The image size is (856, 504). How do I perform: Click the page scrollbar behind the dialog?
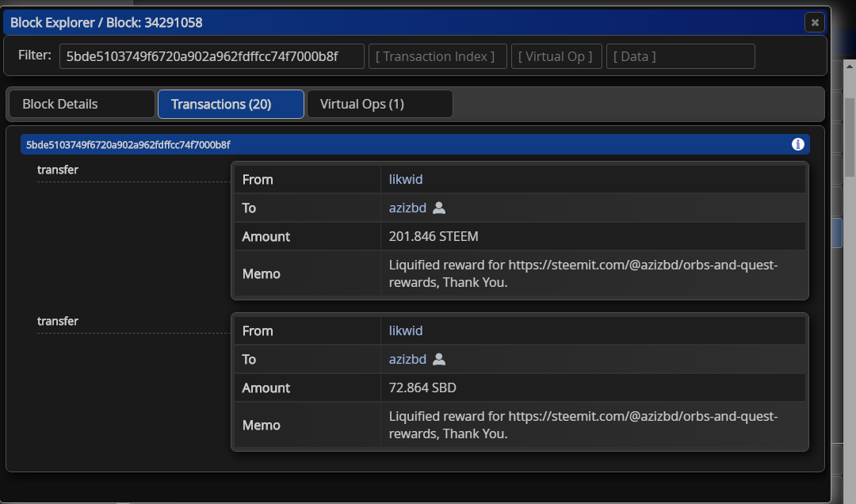(x=850, y=136)
